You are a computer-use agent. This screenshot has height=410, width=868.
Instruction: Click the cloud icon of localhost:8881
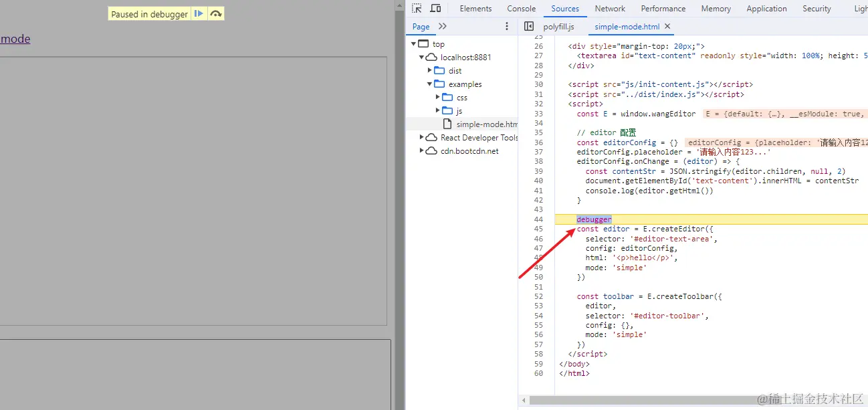point(431,57)
